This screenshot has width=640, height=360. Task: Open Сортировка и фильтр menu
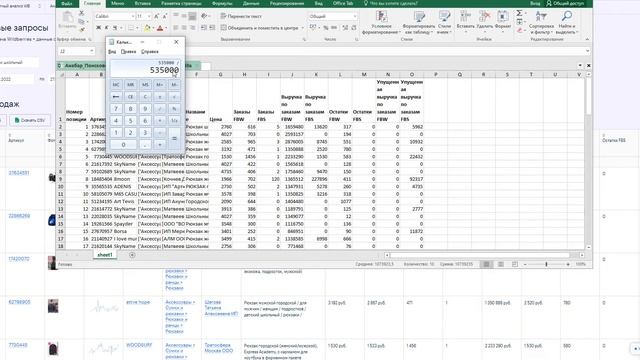pos(541,22)
